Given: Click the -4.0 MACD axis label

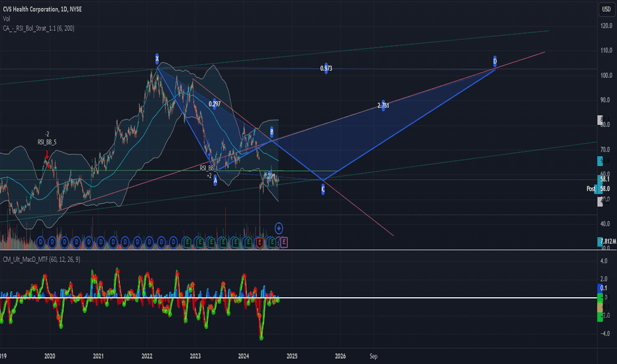Looking at the screenshot, I should pyautogui.click(x=605, y=334).
